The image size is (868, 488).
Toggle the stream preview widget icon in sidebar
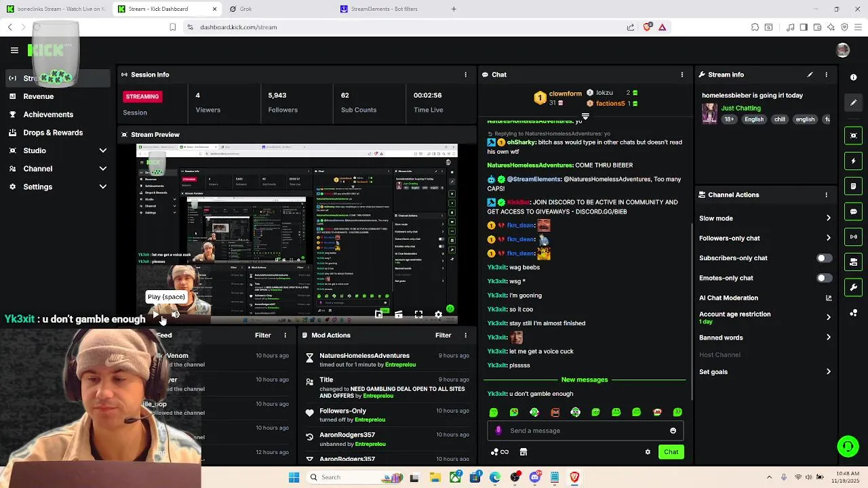854,136
